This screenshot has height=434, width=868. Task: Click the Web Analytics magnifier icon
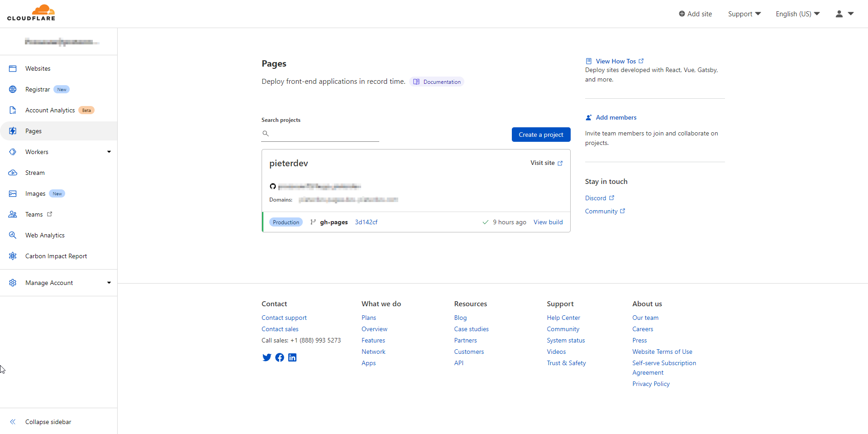point(13,235)
